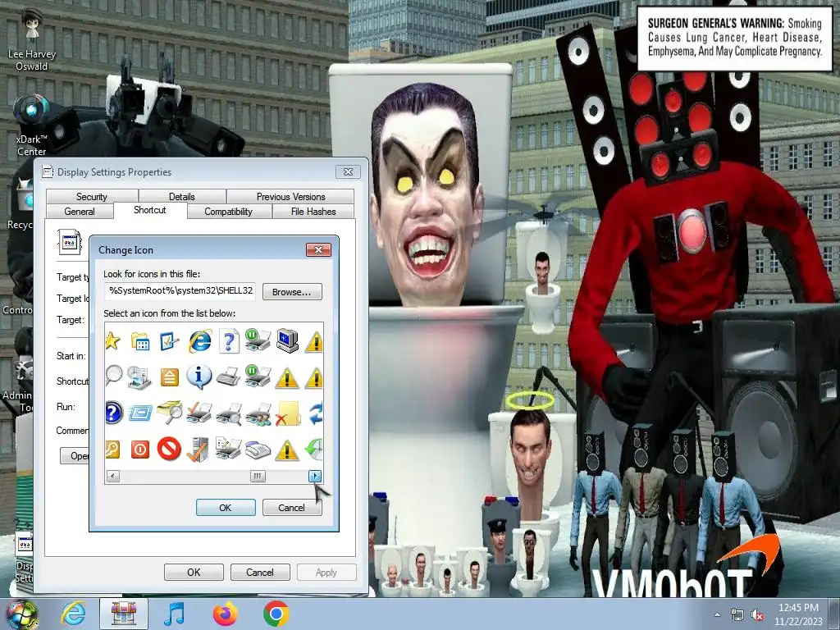
Task: Choose the printer with orange checkmark icon
Action: [x=199, y=413]
